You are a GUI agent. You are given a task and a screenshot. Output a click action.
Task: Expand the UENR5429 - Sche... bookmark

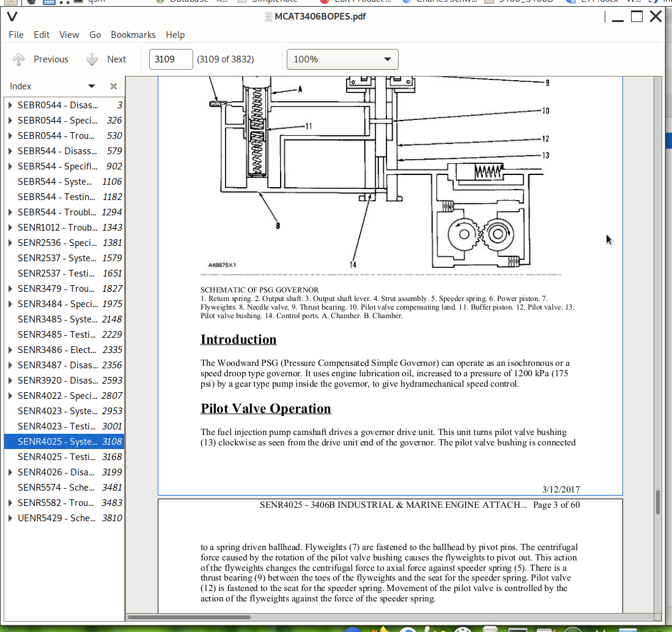pyautogui.click(x=10, y=518)
